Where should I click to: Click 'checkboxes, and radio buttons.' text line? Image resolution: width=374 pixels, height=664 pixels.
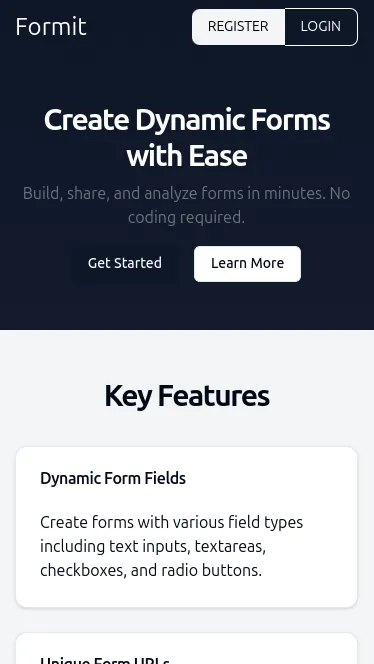(x=151, y=570)
